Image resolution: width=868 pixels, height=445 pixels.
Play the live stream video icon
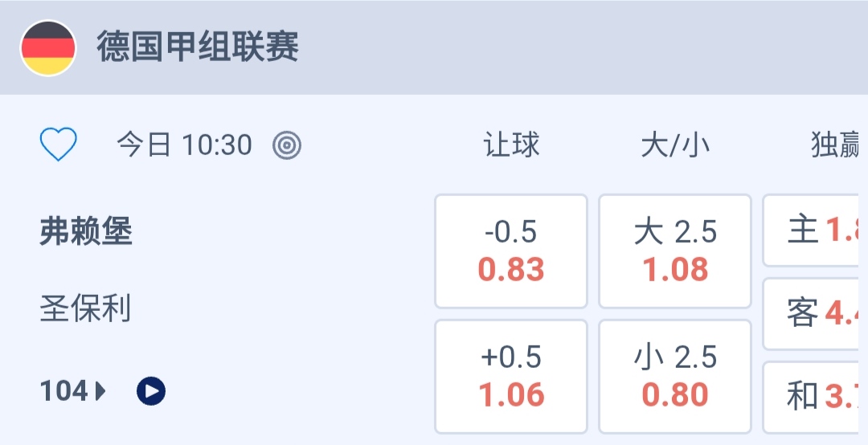[151, 391]
